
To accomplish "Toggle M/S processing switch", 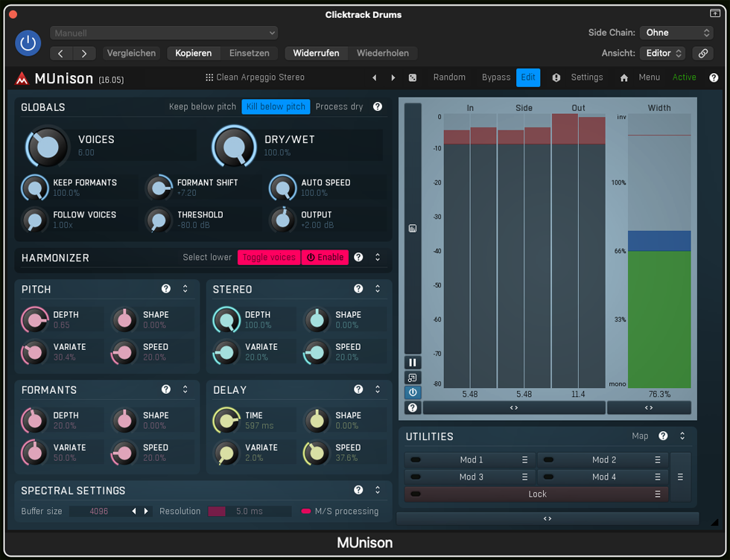I will (305, 512).
